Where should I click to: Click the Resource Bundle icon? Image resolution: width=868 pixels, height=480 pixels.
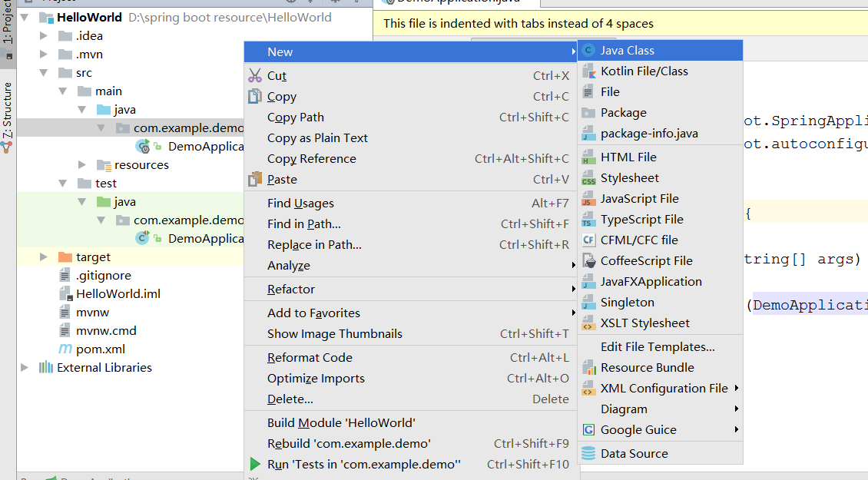coord(588,368)
